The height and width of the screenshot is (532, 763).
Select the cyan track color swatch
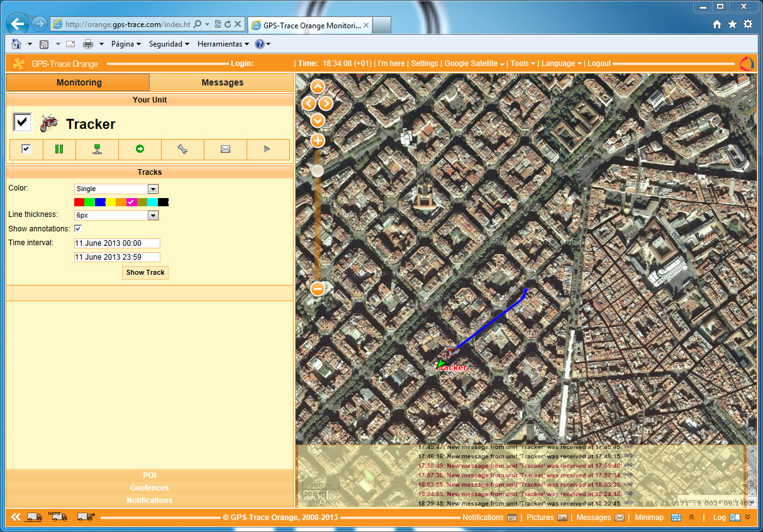pyautogui.click(x=152, y=202)
